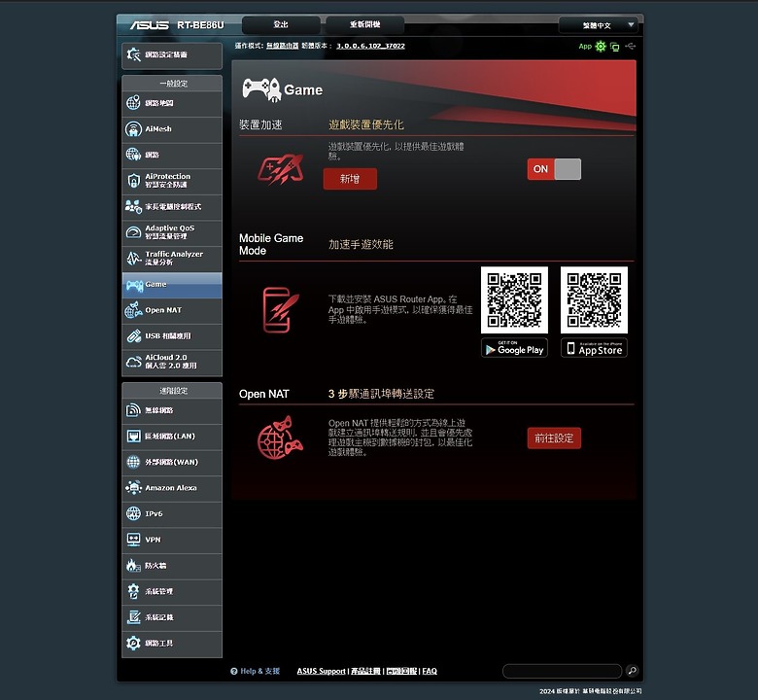Open the ASUS Support link

pyautogui.click(x=322, y=671)
